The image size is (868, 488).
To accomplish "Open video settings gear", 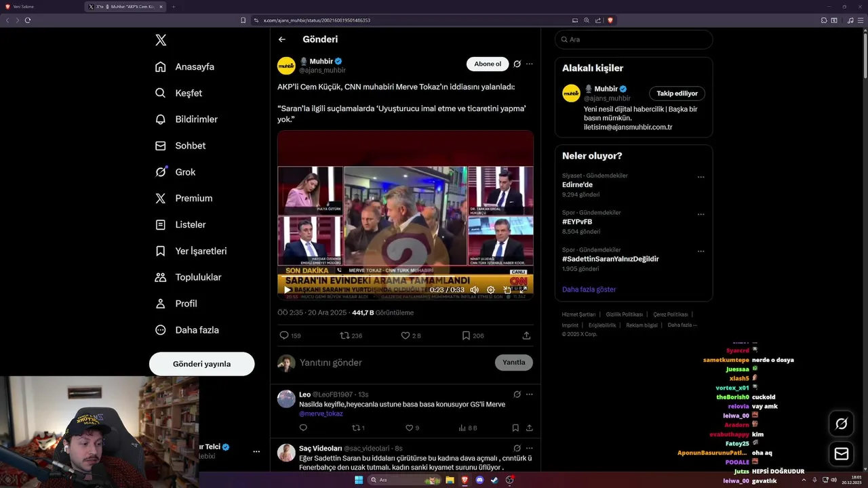I will coord(491,290).
